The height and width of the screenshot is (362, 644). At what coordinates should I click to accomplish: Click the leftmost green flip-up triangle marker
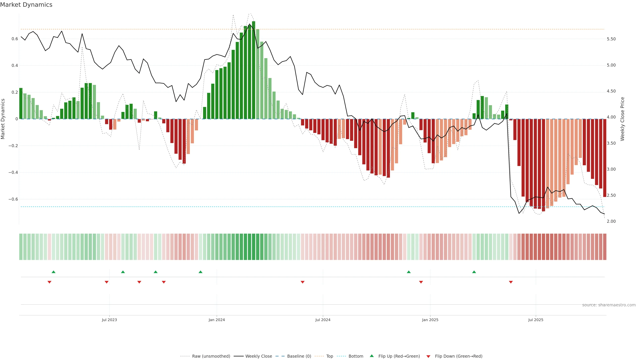click(x=53, y=272)
